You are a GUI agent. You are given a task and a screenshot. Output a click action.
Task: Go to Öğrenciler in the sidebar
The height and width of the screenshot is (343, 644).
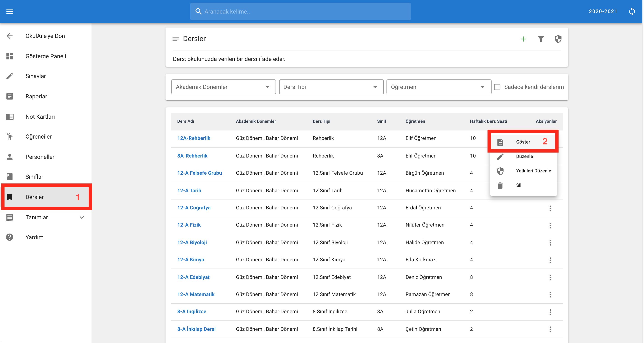pyautogui.click(x=39, y=137)
